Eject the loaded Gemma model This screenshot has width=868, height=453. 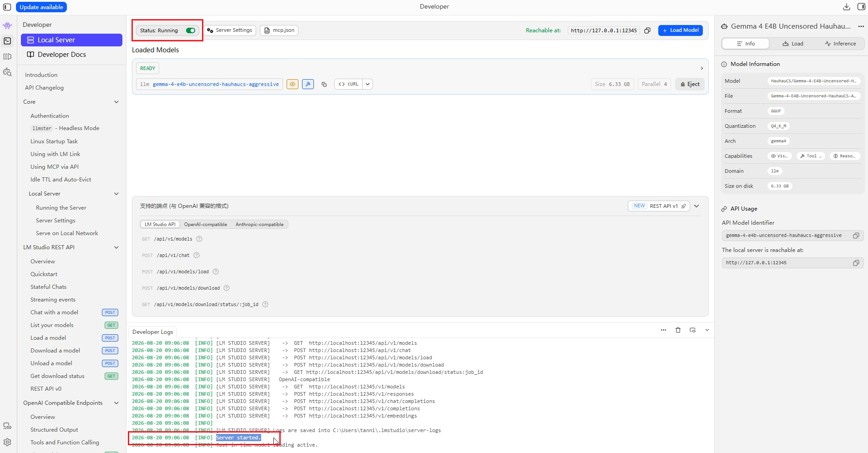(x=690, y=84)
